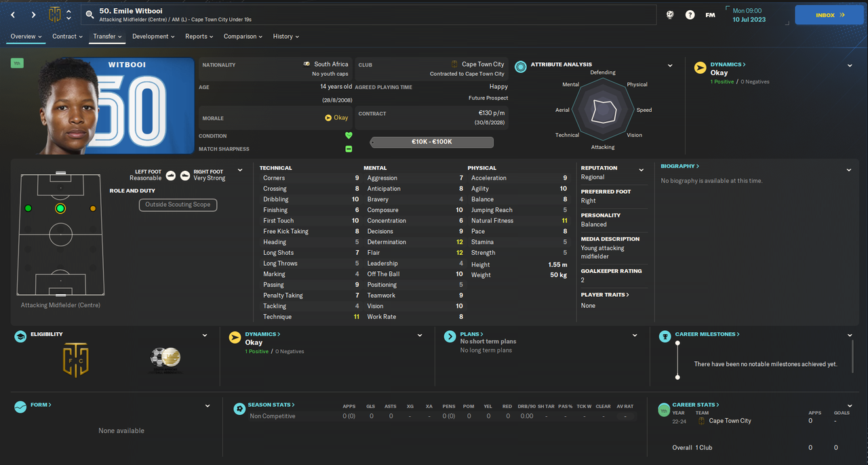
Task: Select the central attacking midfielder position dot
Action: pyautogui.click(x=60, y=208)
